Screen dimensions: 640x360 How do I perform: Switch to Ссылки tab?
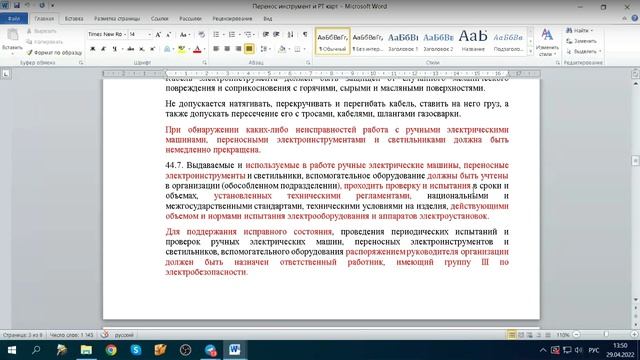click(x=159, y=19)
